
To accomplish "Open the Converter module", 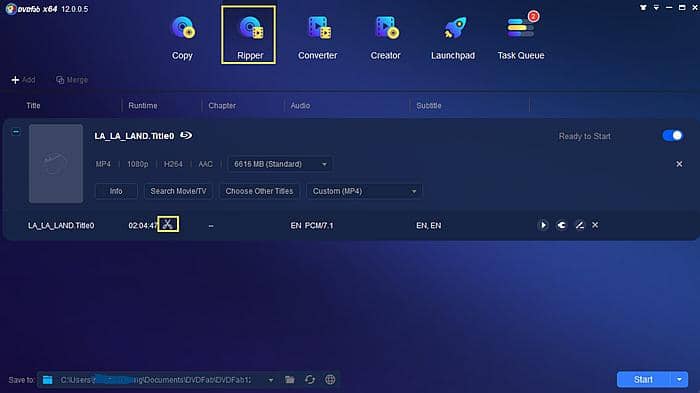I will 317,38.
